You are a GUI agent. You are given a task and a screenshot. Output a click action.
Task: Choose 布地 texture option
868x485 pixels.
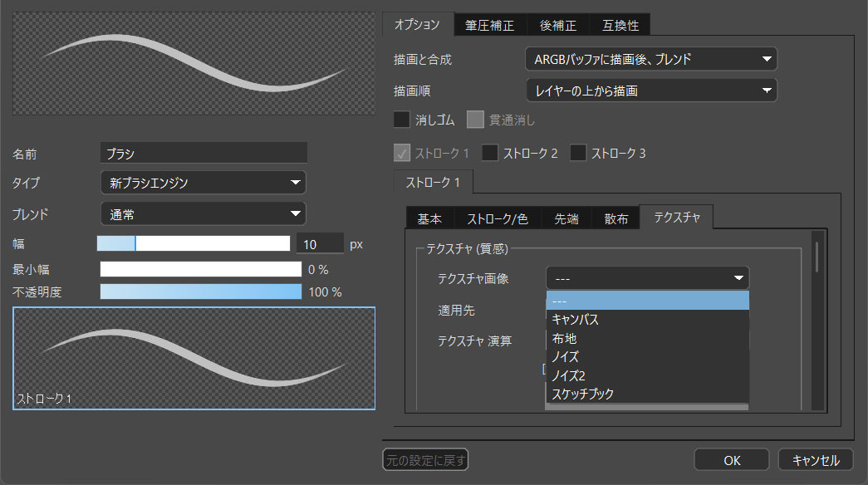click(x=564, y=339)
